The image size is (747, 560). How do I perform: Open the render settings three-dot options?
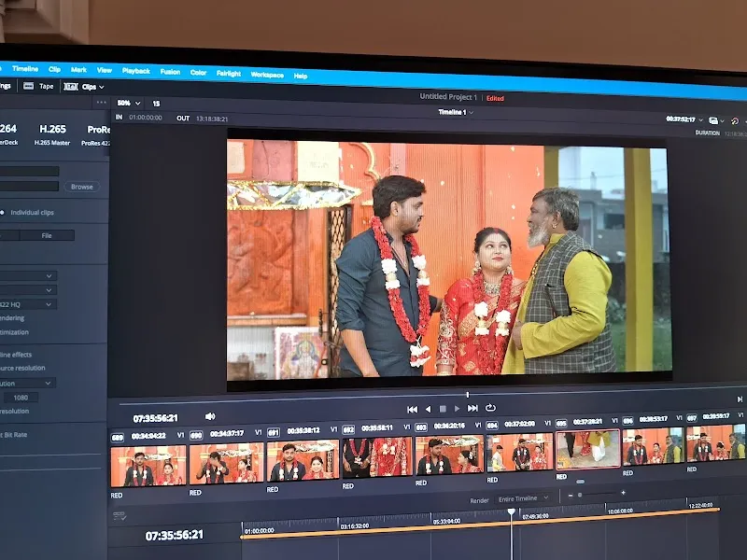tap(102, 102)
